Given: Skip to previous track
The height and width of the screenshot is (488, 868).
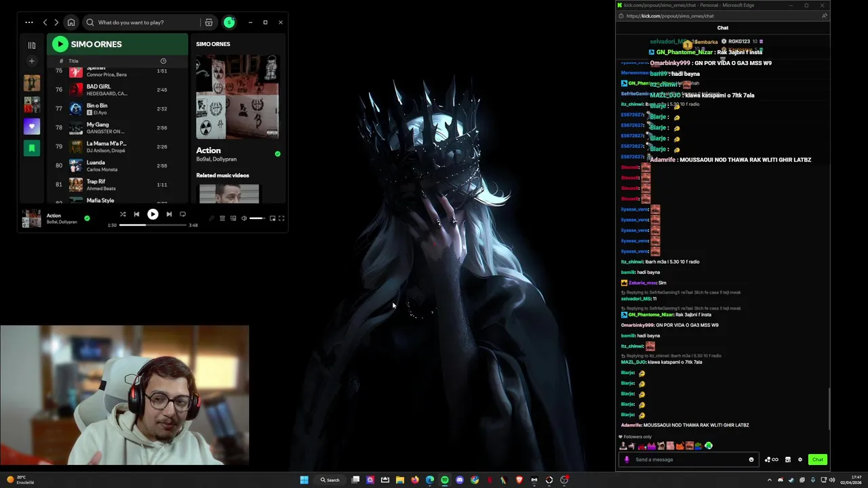Looking at the screenshot, I should [136, 214].
